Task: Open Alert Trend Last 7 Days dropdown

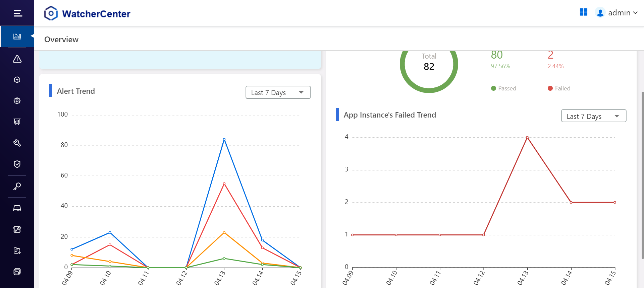Action: coord(278,92)
